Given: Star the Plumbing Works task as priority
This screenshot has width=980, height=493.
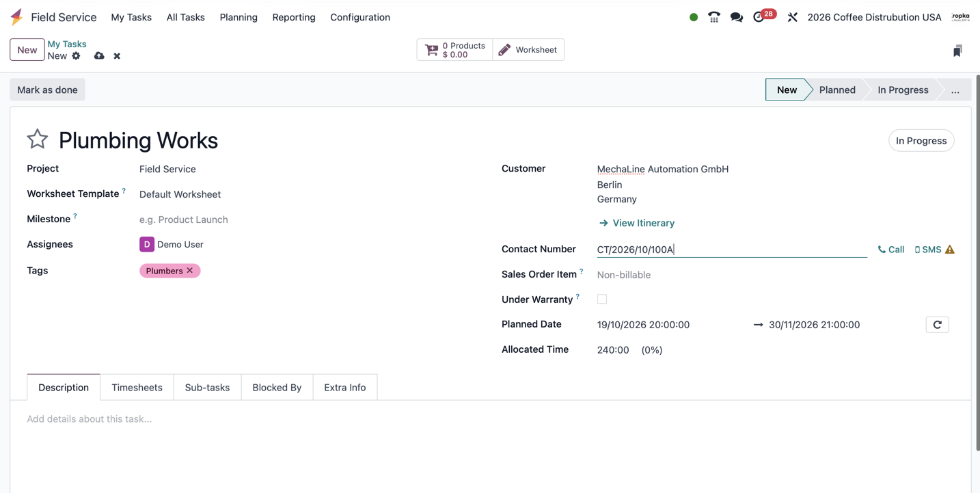Looking at the screenshot, I should [x=38, y=139].
